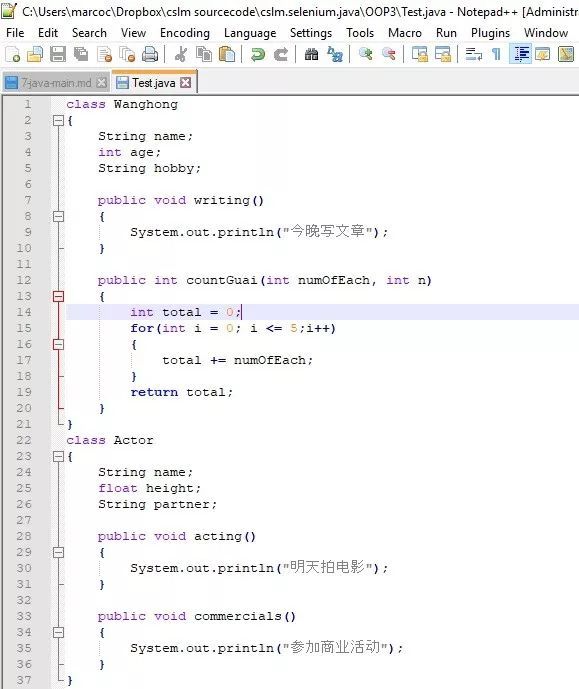Click the "public void commercials()" line
This screenshot has height=689, width=579.
(x=197, y=616)
